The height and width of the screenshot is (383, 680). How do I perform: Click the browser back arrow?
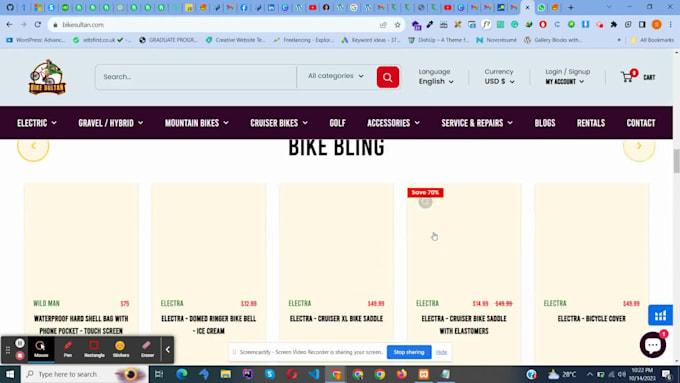coord(10,25)
